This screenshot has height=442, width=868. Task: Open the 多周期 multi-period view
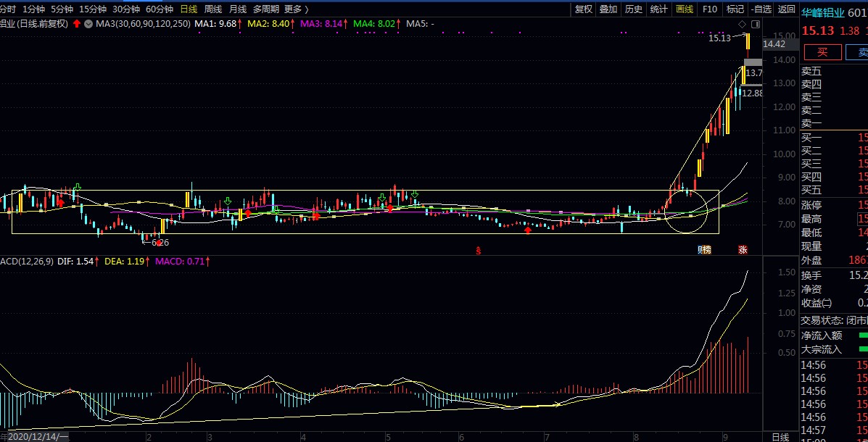click(265, 9)
